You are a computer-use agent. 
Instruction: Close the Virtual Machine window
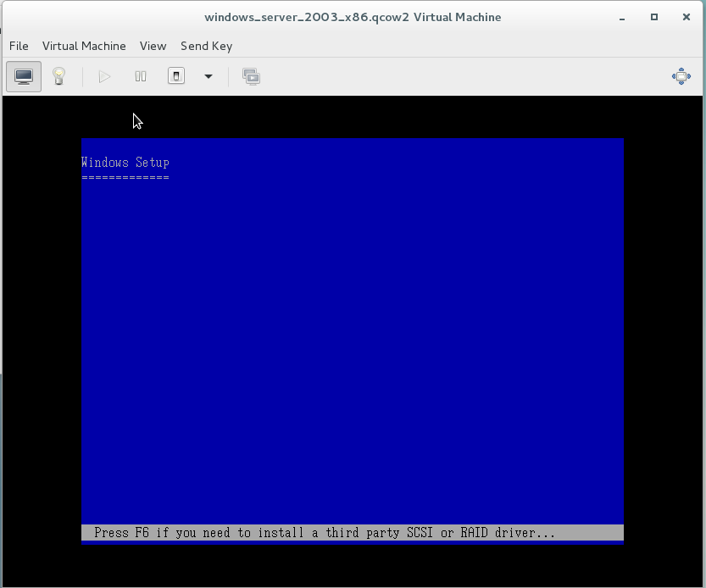pos(687,17)
